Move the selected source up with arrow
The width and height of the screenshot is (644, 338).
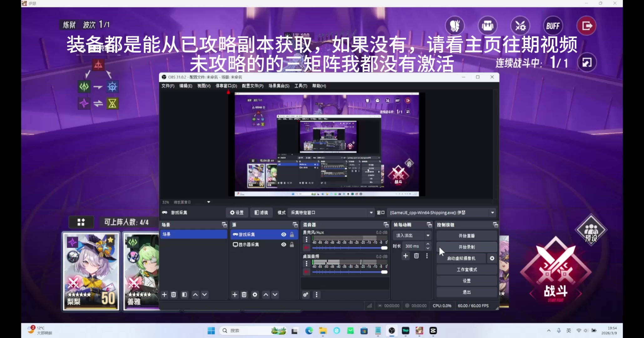pos(266,294)
